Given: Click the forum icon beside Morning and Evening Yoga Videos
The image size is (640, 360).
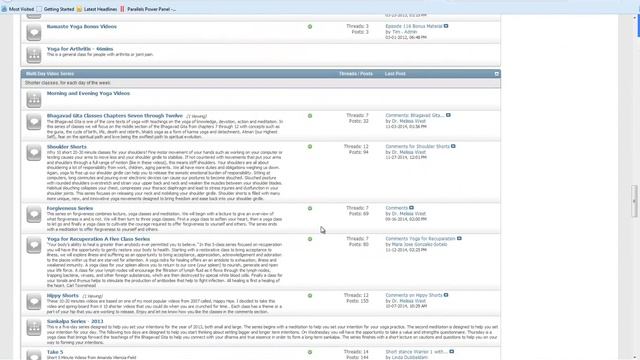Looking at the screenshot, I should [34, 100].
